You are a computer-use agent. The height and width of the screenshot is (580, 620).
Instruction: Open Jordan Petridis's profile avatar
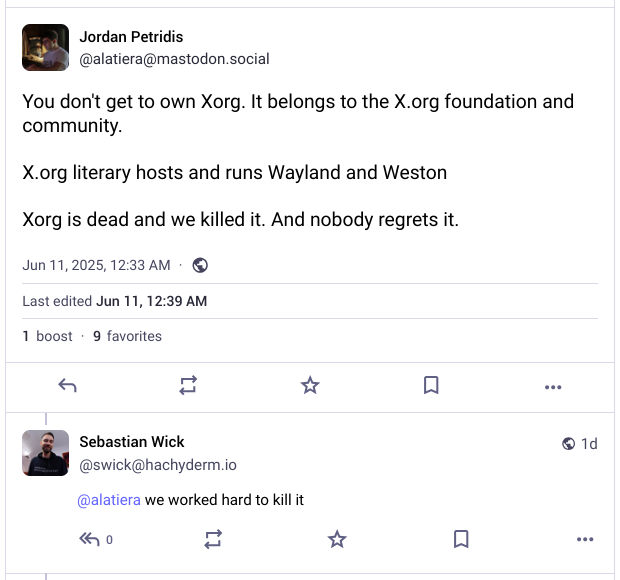click(45, 48)
